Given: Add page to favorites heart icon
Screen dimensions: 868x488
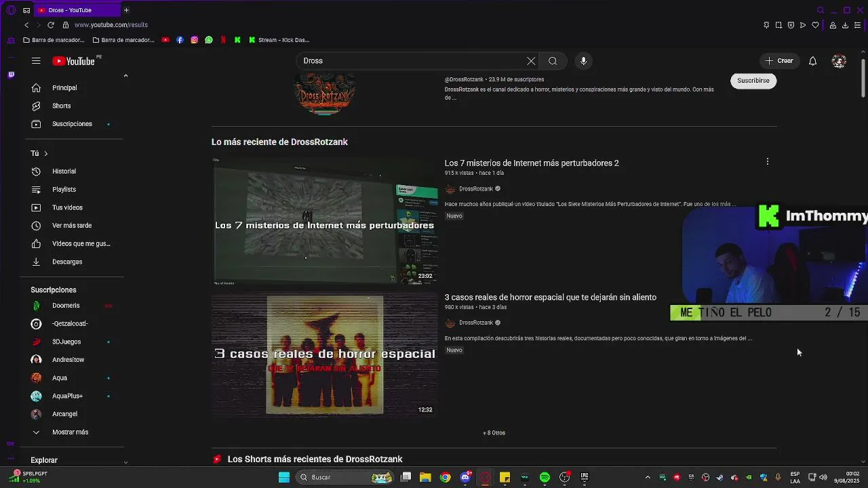Looking at the screenshot, I should point(816,25).
